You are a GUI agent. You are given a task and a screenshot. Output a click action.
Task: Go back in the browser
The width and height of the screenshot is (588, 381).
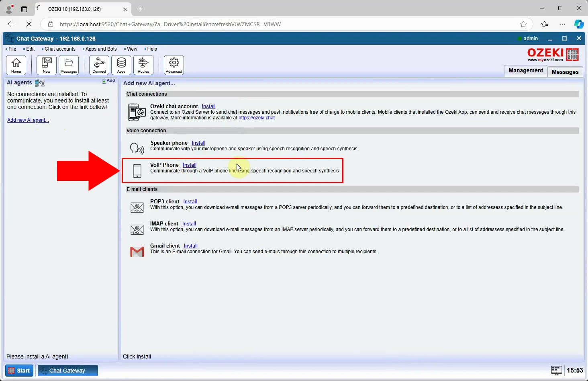click(11, 24)
